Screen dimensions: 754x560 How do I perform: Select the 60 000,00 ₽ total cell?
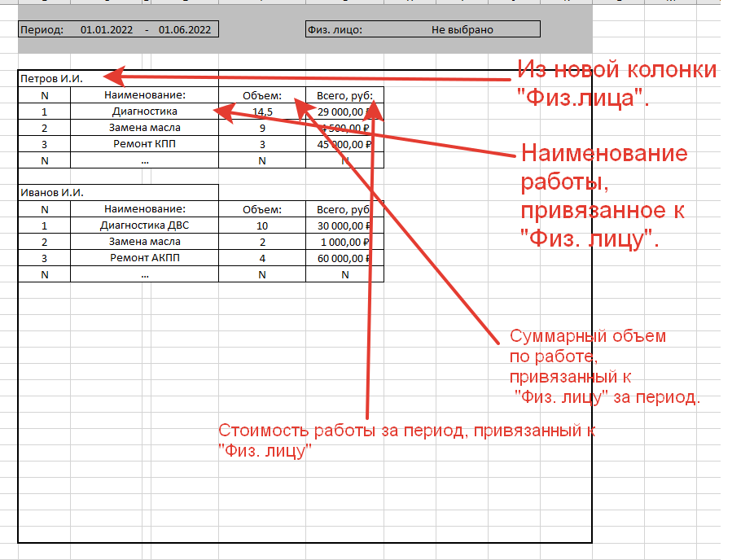pos(344,258)
